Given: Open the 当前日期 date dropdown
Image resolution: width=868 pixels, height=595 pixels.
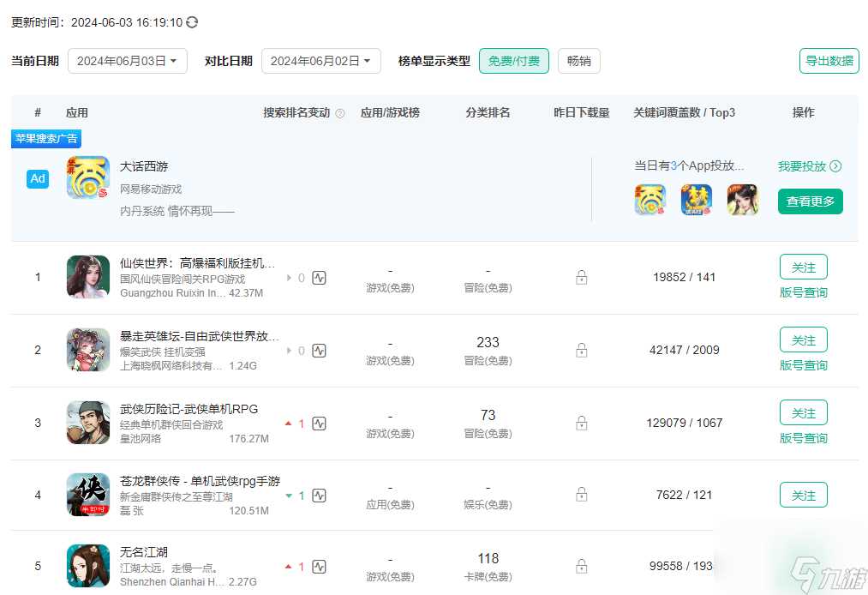Looking at the screenshot, I should [127, 61].
